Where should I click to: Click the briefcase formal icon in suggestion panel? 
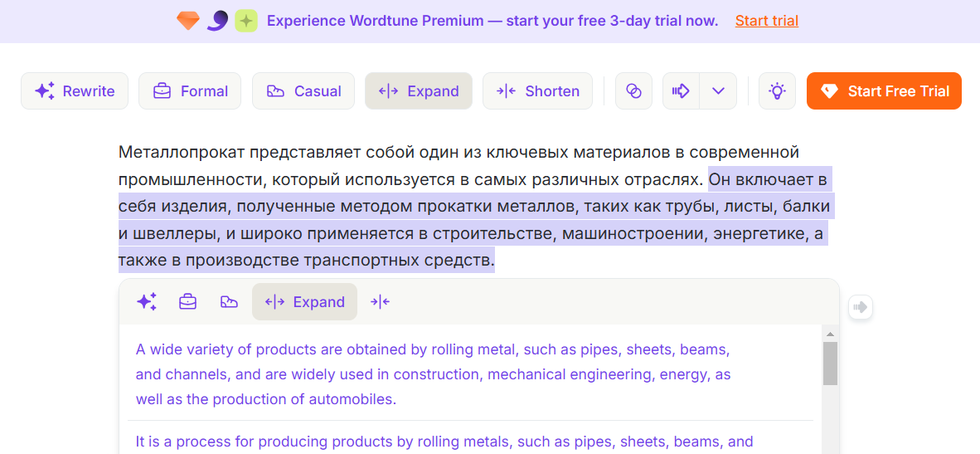[x=187, y=302]
